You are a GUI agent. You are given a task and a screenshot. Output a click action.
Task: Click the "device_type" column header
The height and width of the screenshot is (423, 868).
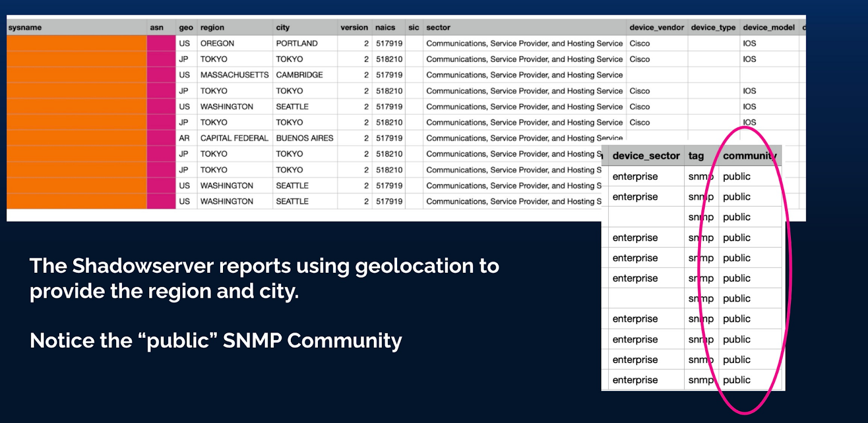coord(713,27)
